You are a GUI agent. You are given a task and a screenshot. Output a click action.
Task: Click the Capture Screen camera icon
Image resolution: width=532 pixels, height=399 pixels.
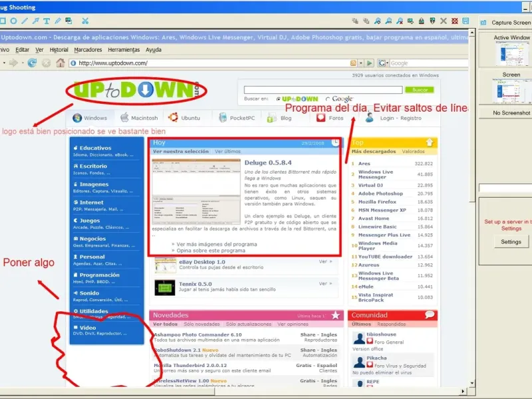click(x=483, y=23)
